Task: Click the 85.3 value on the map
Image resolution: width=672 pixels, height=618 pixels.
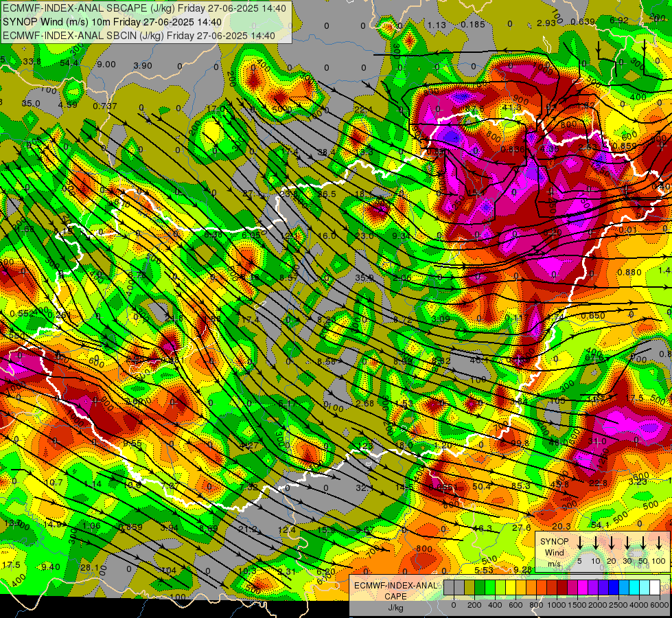Action: click(521, 486)
